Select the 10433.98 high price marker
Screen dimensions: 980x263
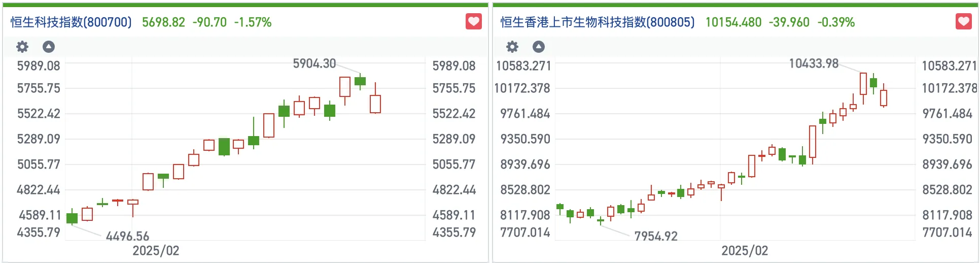coord(813,63)
